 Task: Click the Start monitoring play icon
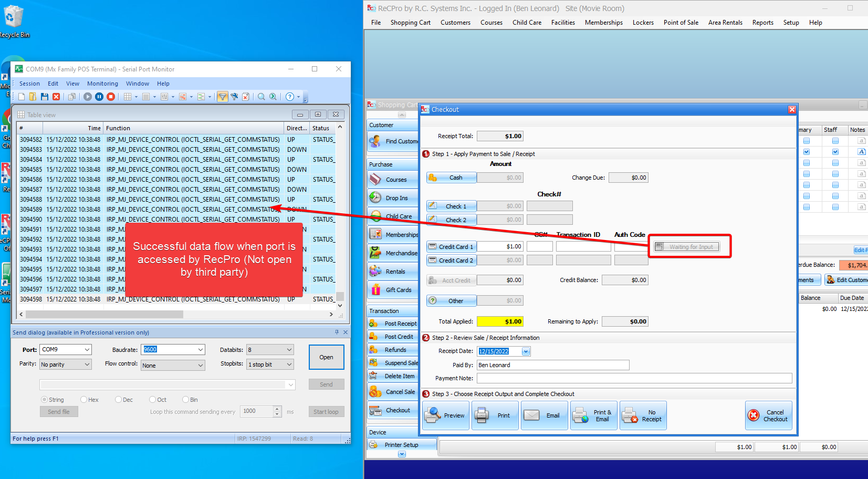pos(88,97)
